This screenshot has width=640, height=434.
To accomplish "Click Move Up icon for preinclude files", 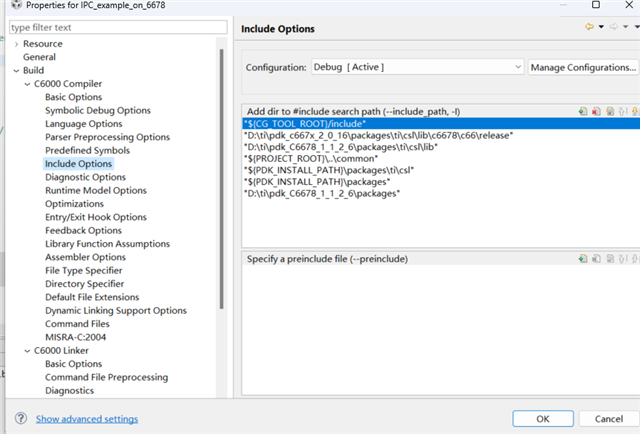I will coord(622,258).
